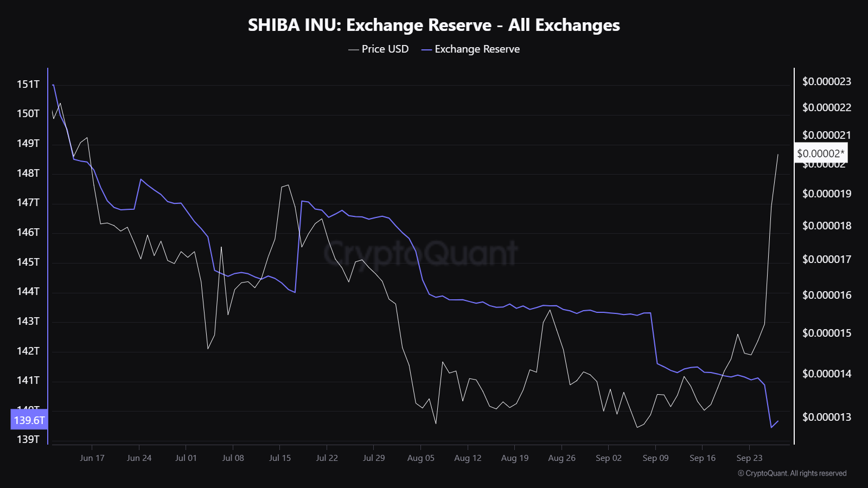Screen dimensions: 868x488
Task: Select the 139T bottom axis label
Action: pos(28,439)
